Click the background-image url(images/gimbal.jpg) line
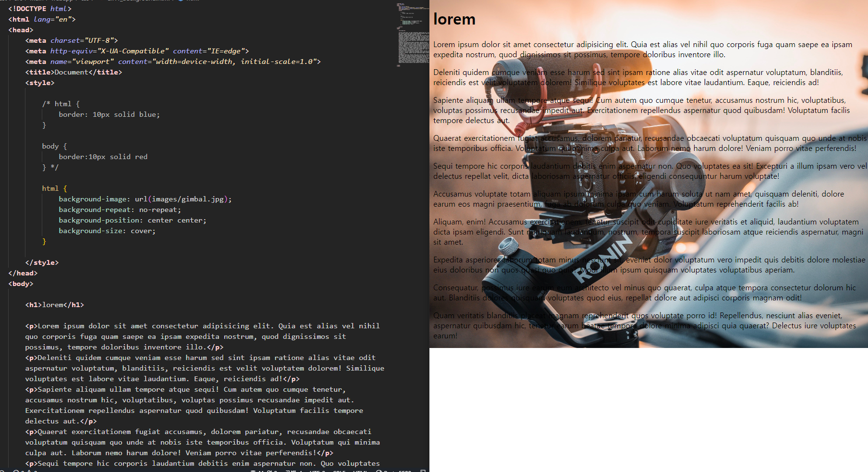The height and width of the screenshot is (472, 868). (145, 199)
